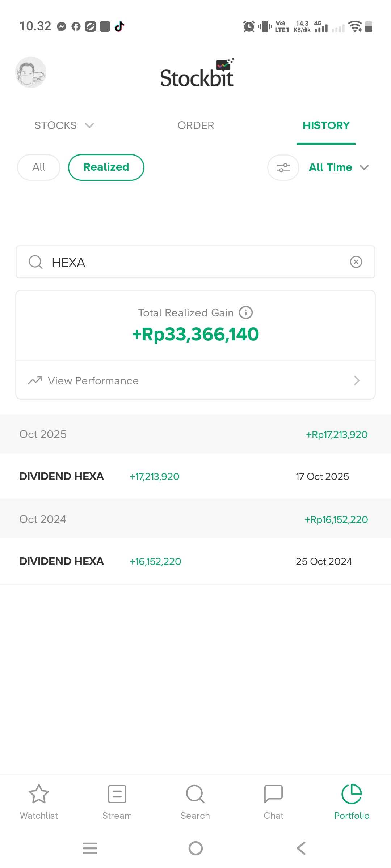391x868 pixels.
Task: Open the Portfolio pie chart icon
Action: pyautogui.click(x=352, y=794)
